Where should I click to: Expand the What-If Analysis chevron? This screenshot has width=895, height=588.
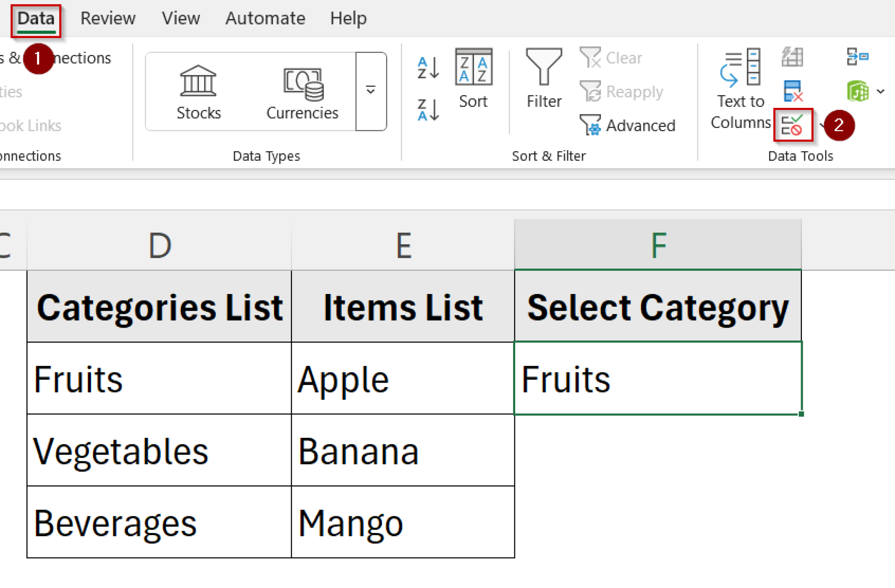(881, 92)
